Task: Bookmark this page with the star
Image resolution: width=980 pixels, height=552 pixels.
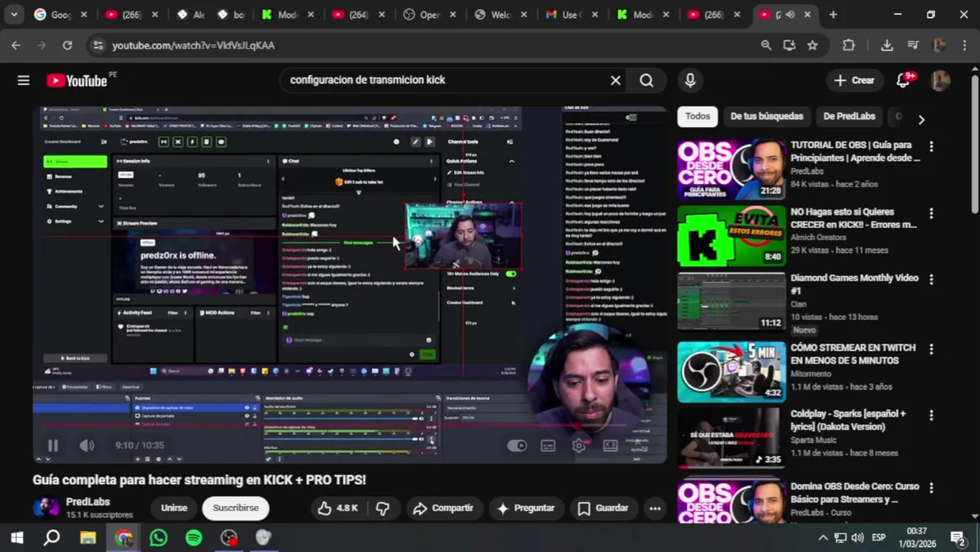Action: [x=812, y=45]
